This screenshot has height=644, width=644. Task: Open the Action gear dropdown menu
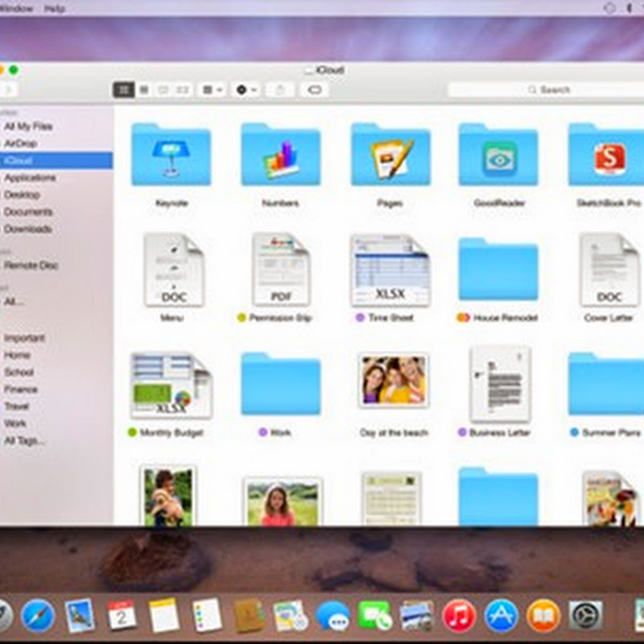[246, 90]
